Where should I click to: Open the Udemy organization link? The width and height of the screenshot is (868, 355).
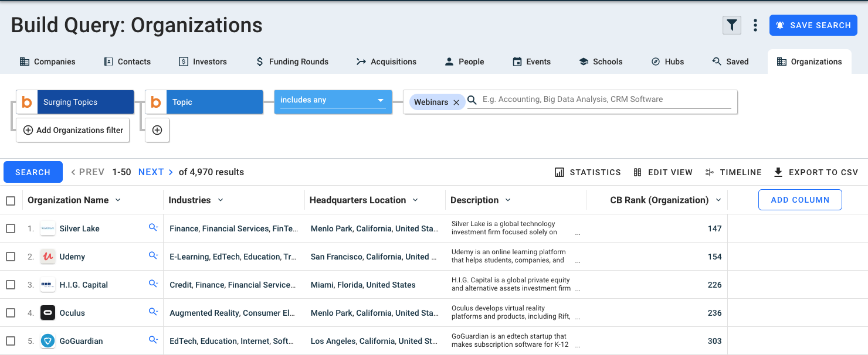click(x=72, y=257)
